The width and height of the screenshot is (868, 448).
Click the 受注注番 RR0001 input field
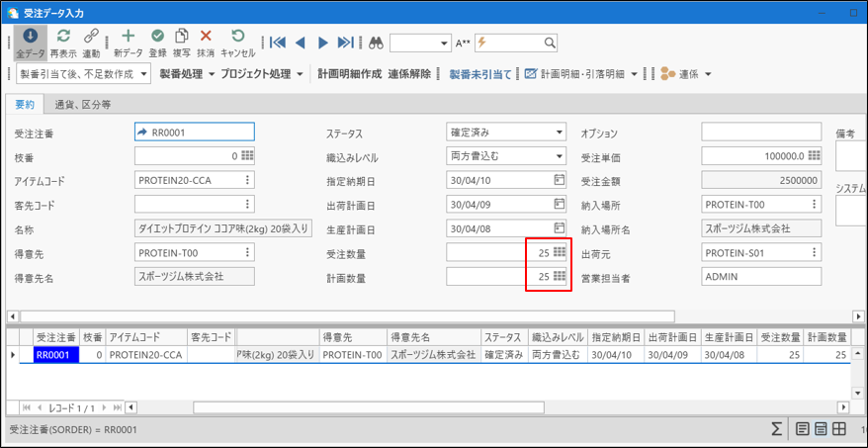[195, 132]
